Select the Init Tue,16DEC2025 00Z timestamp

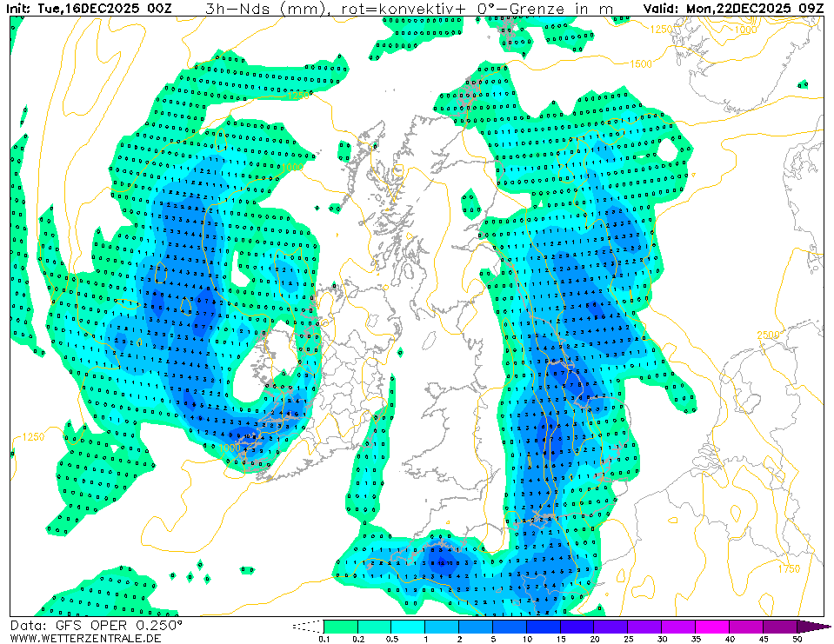pyautogui.click(x=90, y=8)
